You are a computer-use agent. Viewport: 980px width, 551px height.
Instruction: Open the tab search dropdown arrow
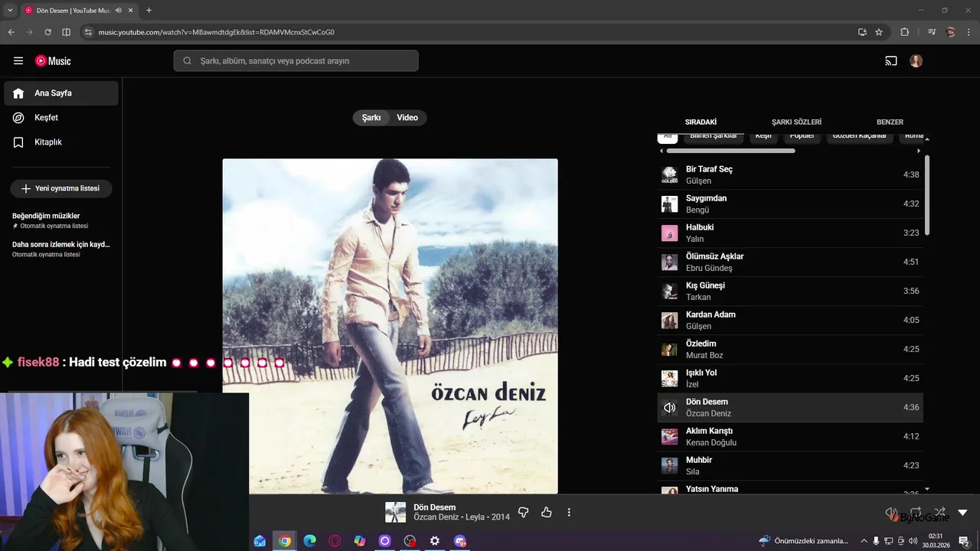[x=10, y=10]
